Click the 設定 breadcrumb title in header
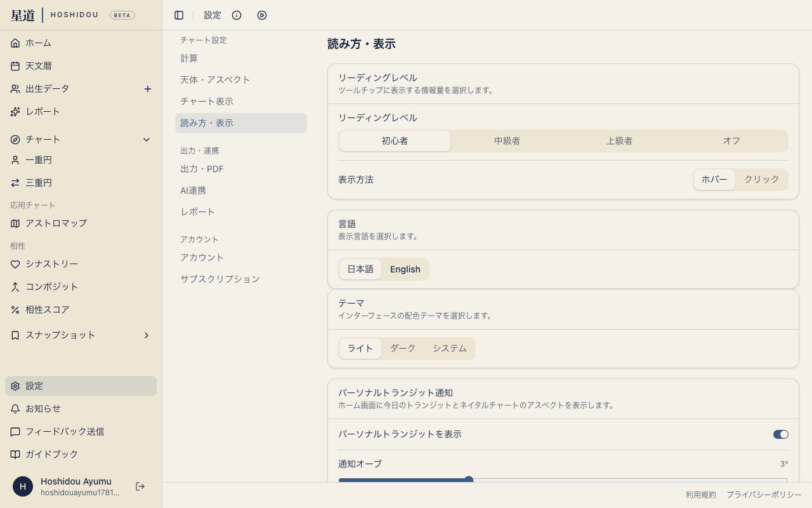The image size is (812, 508). click(213, 15)
